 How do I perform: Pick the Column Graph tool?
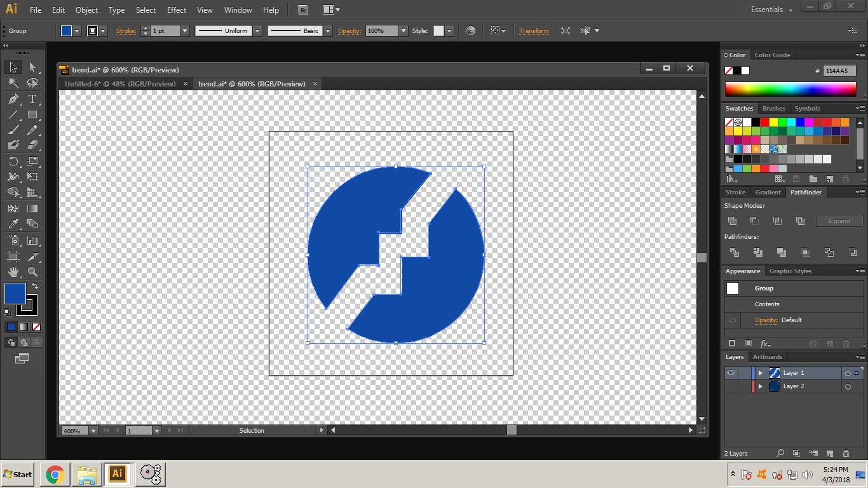pos(32,241)
